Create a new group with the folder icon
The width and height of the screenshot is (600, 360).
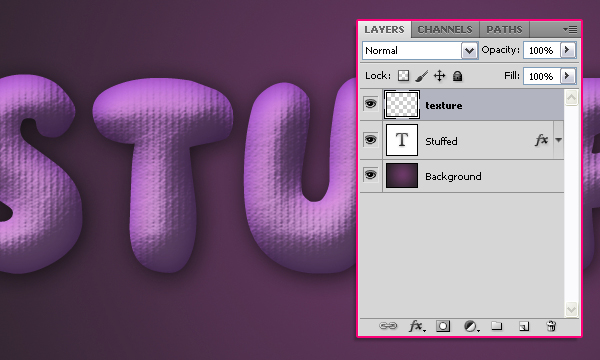click(496, 326)
